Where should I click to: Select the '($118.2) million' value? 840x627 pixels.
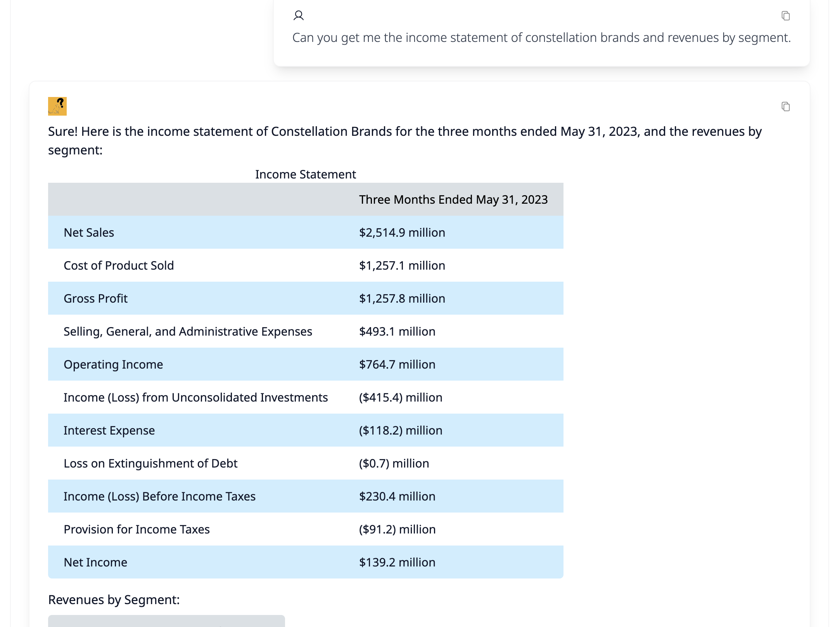click(401, 430)
